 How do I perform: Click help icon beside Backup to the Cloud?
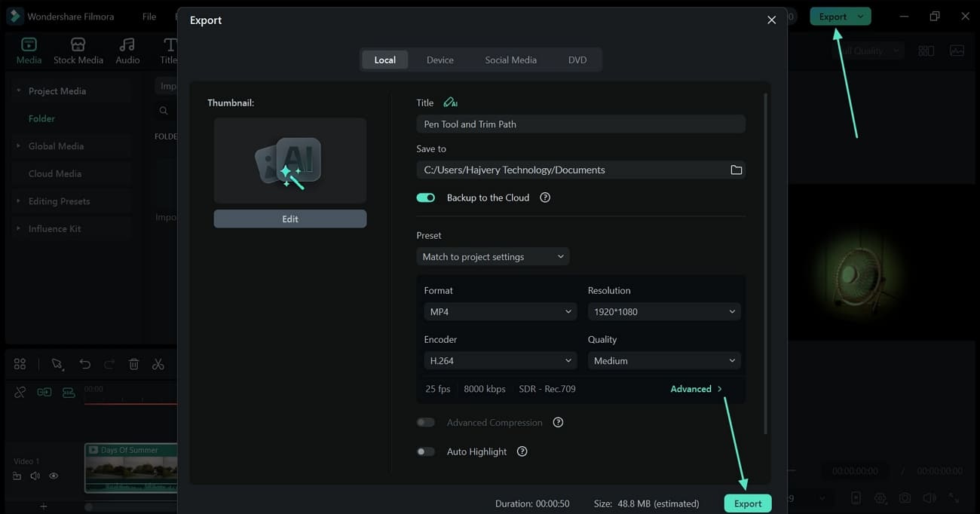[545, 197]
